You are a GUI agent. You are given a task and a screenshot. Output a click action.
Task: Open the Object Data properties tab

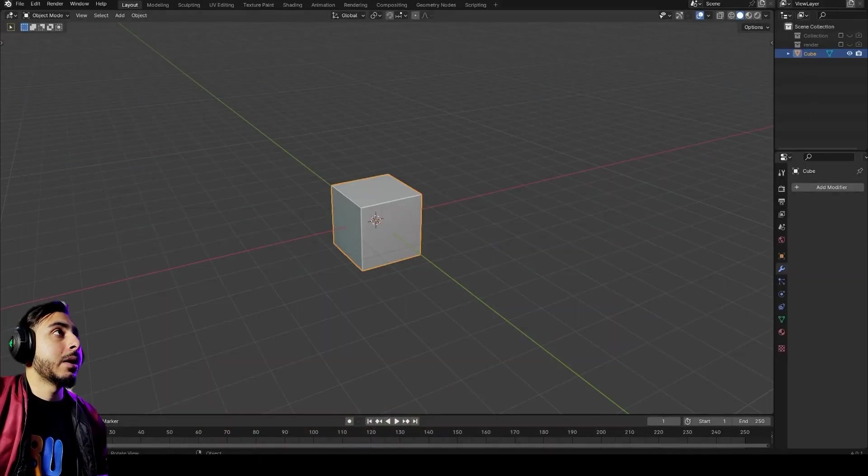[782, 319]
